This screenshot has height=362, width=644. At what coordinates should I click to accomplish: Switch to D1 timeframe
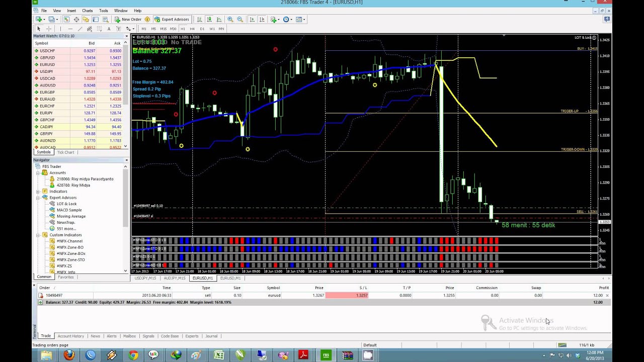(x=202, y=29)
